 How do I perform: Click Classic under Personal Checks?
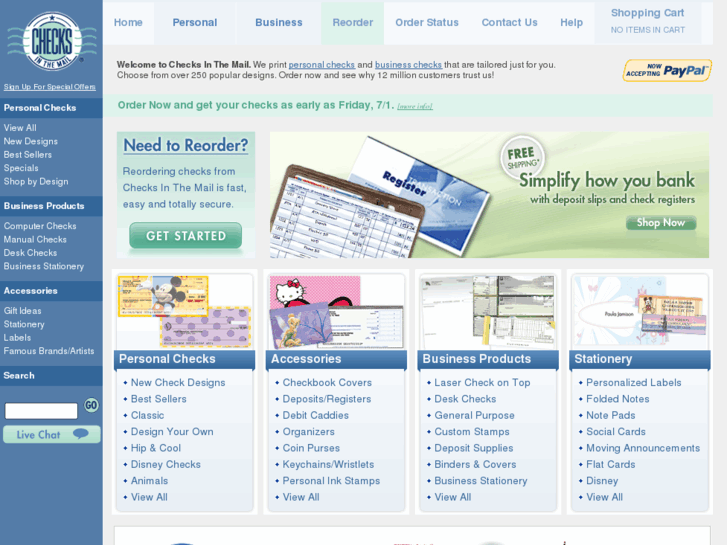[x=147, y=416]
